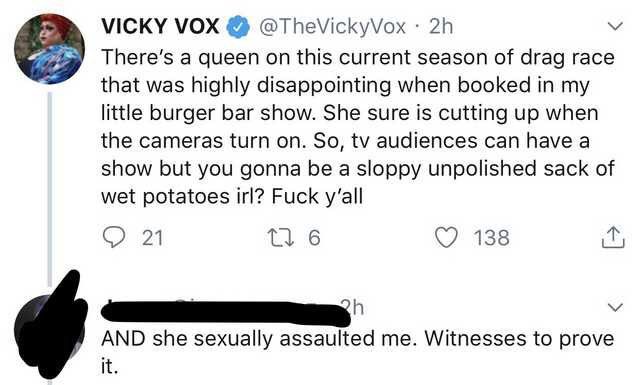
Task: Open the reply text 'AND she sexually assaulted me'
Action: (x=358, y=352)
